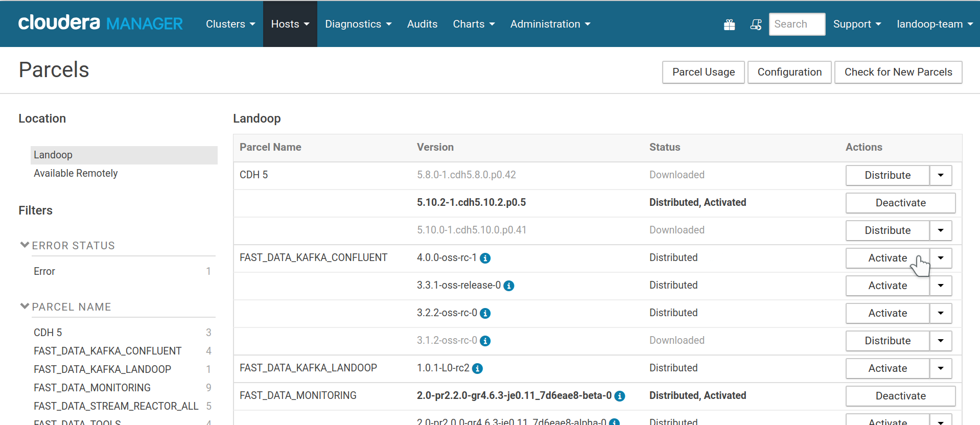Open the parcel gift icon in header
The height and width of the screenshot is (425, 980).
[x=729, y=25]
